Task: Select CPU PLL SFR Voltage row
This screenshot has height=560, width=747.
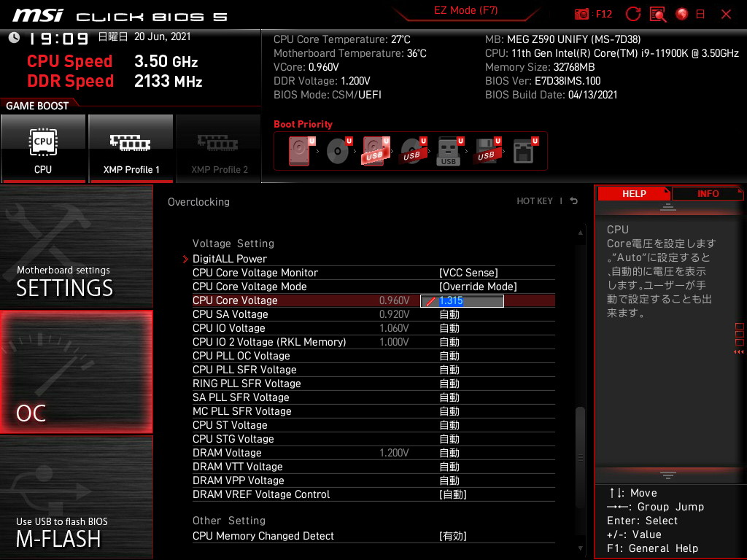Action: (373, 370)
